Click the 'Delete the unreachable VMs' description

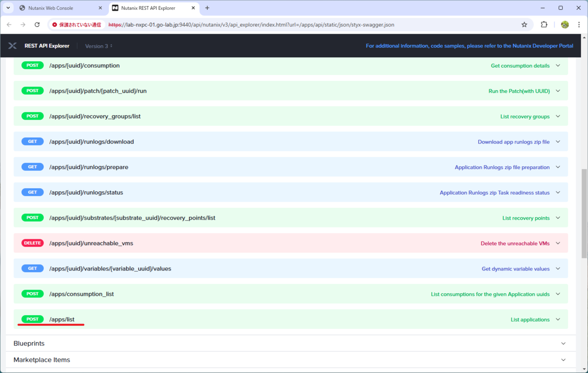pyautogui.click(x=515, y=244)
